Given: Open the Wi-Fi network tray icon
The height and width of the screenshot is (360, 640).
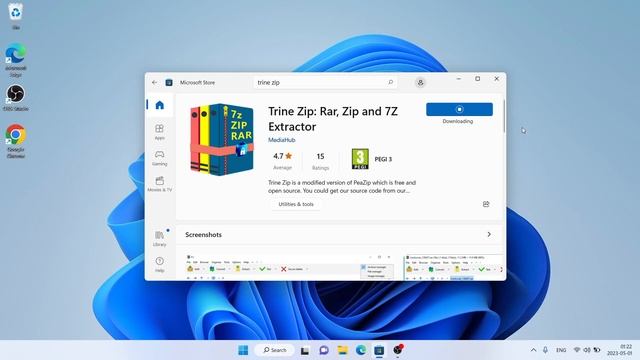Looking at the screenshot, I should click(577, 350).
